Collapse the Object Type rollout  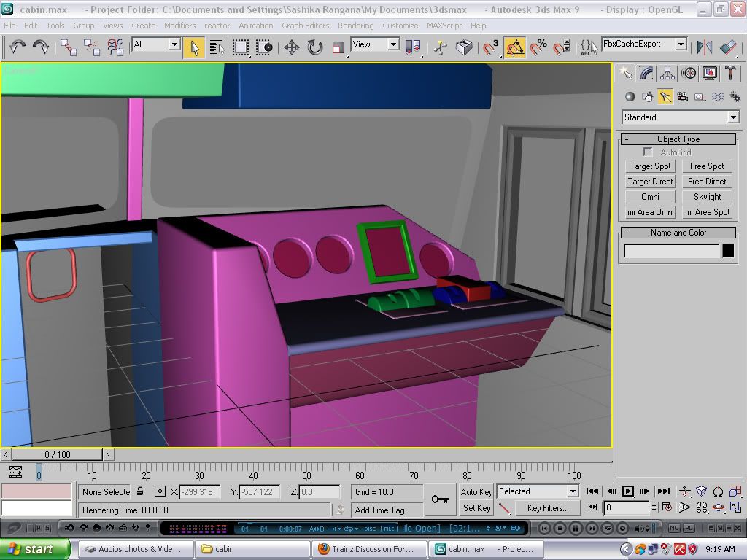(x=678, y=139)
